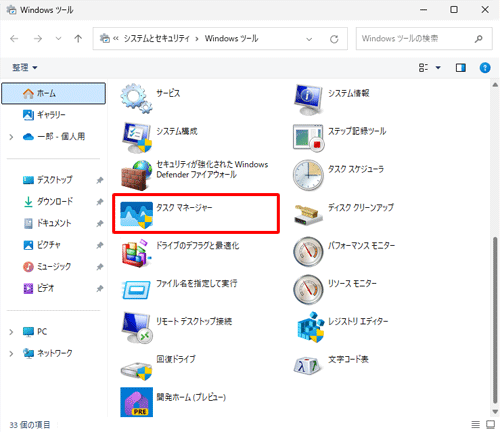Open the ディスク クリーンアップ icon

coord(308,215)
